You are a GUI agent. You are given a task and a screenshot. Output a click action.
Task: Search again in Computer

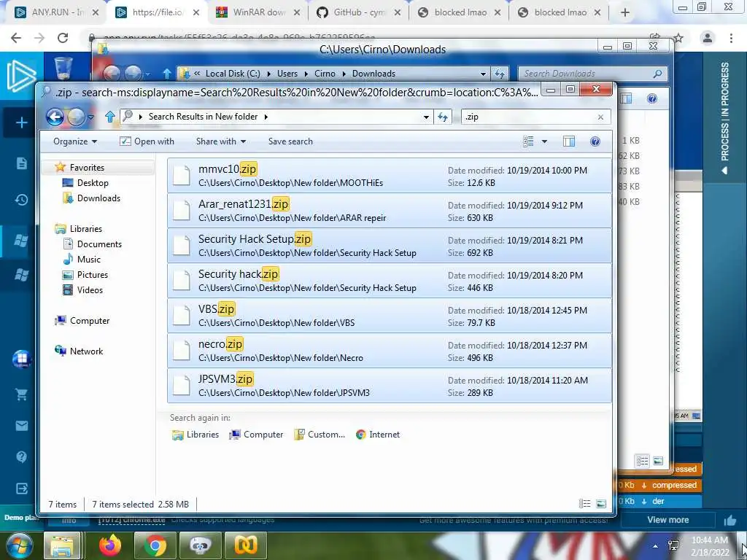256,435
